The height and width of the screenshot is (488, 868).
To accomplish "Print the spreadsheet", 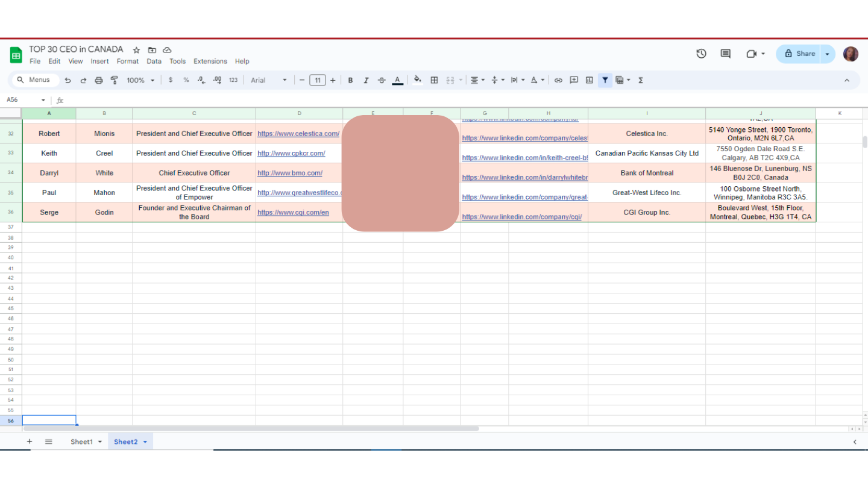I will pyautogui.click(x=99, y=80).
